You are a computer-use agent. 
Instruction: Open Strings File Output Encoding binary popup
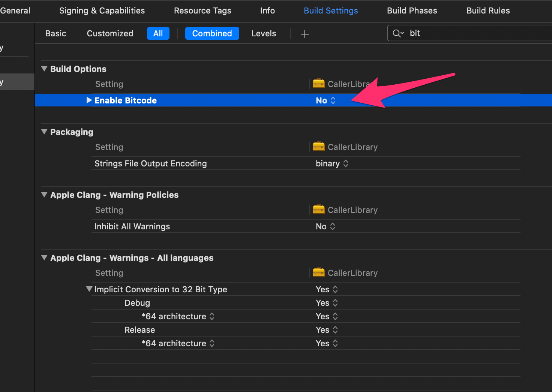click(x=332, y=163)
